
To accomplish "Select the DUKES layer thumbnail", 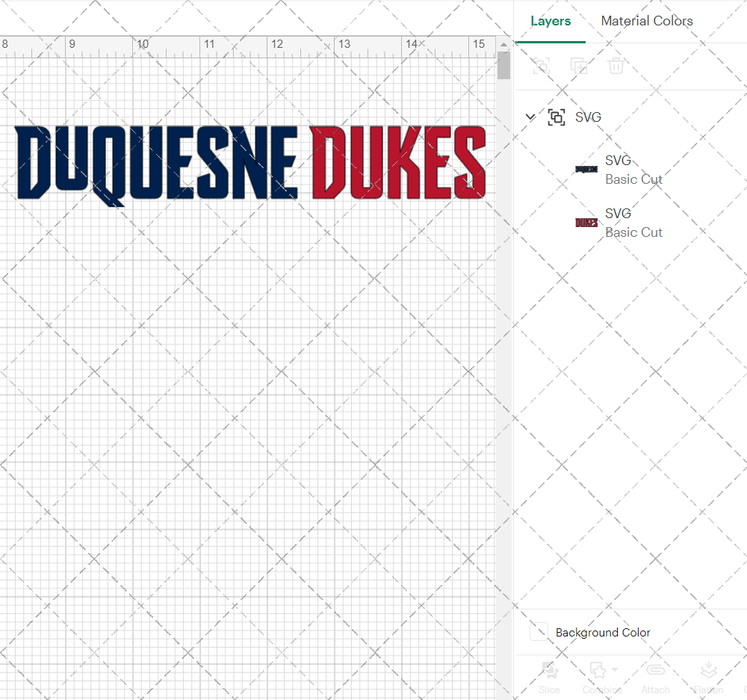I will point(586,223).
